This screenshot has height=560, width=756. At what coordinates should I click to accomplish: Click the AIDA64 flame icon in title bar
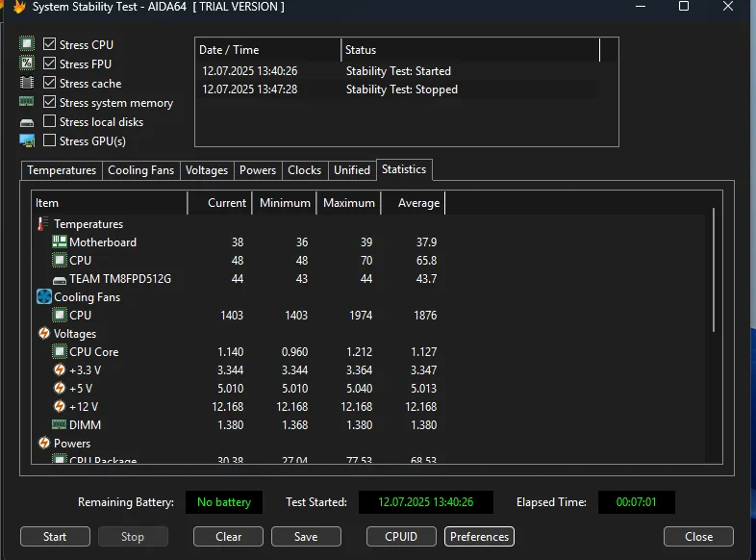[x=19, y=7]
